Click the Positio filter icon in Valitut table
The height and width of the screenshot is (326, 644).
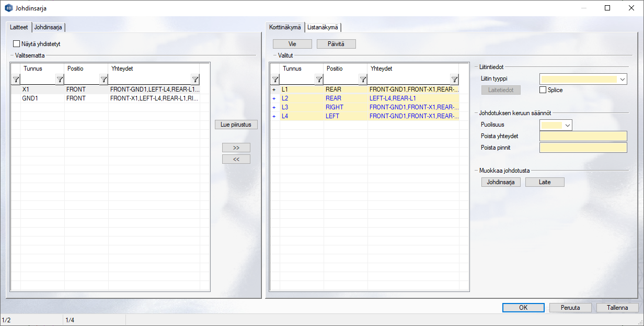[363, 80]
